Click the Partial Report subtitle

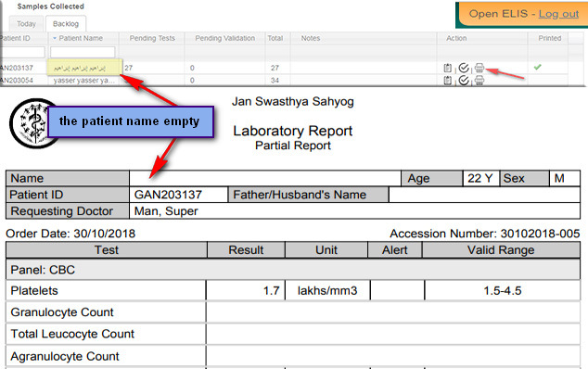(293, 146)
